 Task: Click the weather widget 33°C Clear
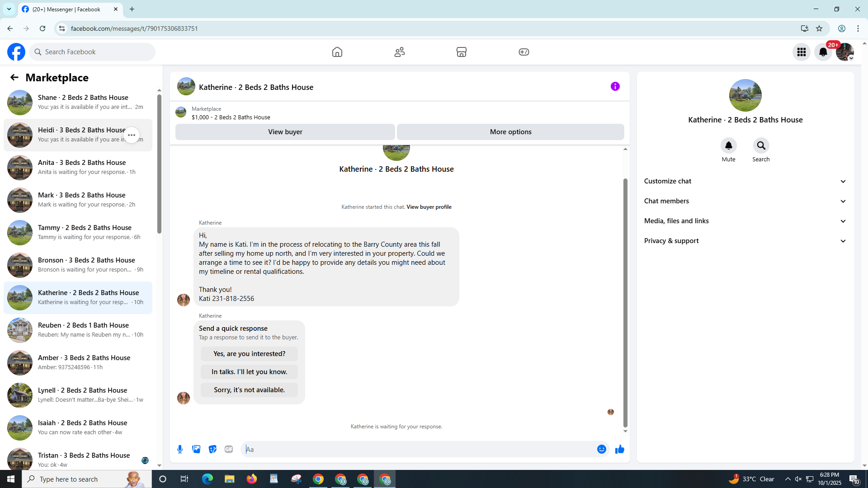tap(751, 479)
